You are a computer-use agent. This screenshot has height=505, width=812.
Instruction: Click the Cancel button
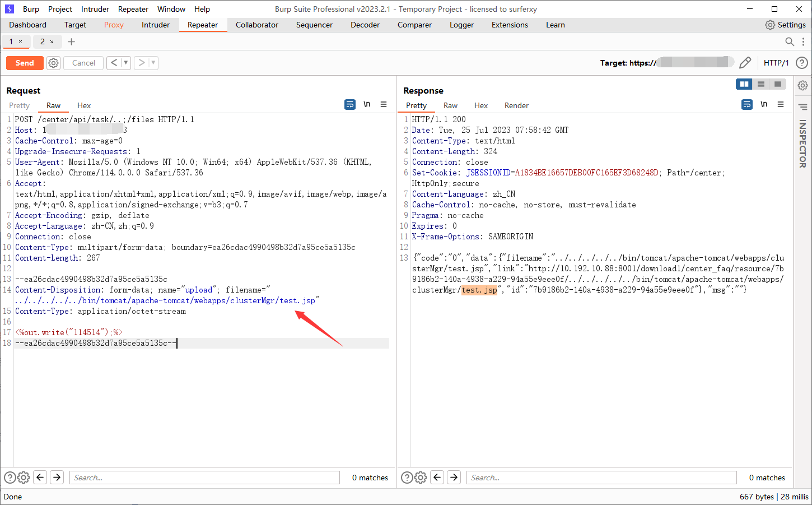[x=83, y=63]
